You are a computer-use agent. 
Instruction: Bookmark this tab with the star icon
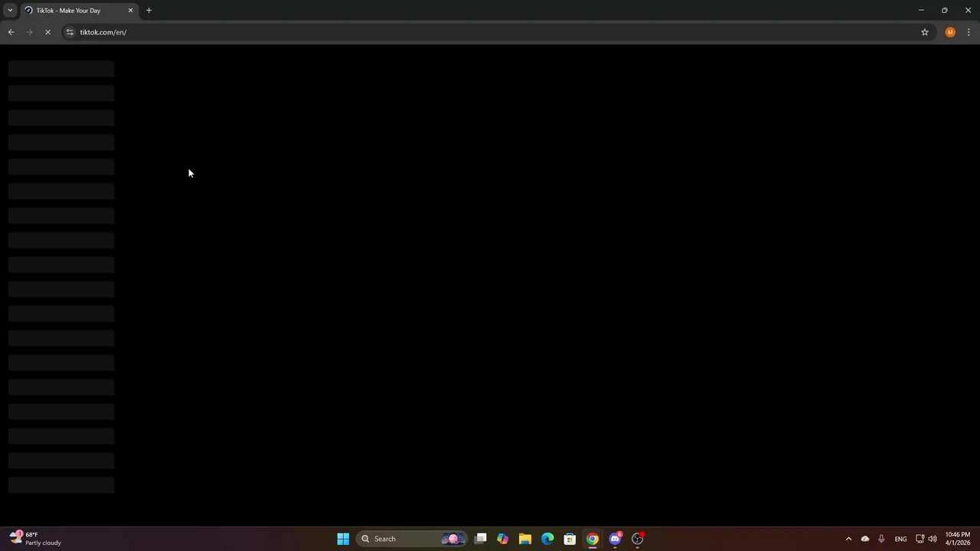[925, 32]
